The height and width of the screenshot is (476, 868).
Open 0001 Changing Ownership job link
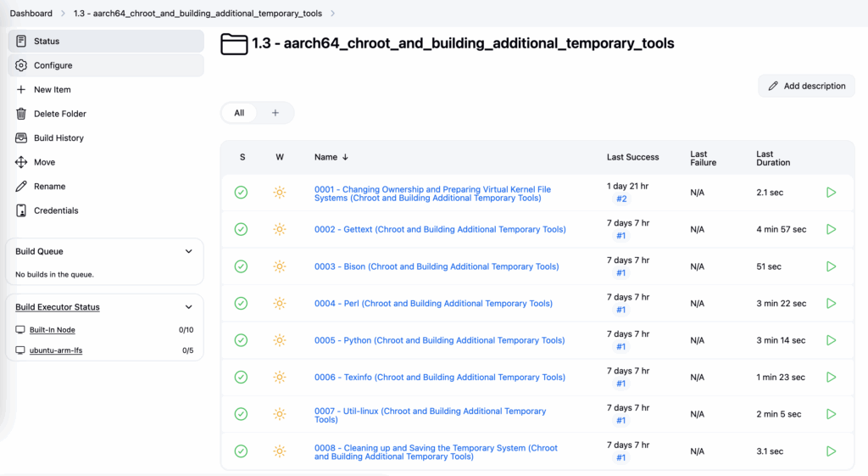pos(433,193)
